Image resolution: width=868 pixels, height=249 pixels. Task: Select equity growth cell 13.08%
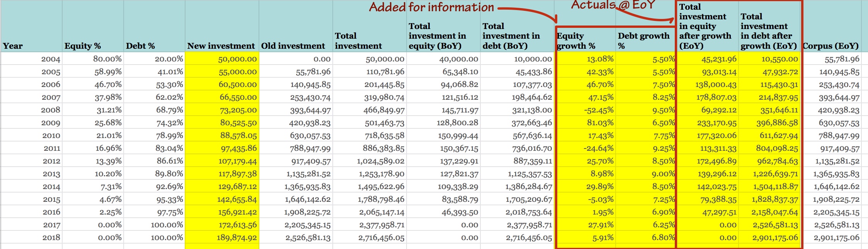point(585,59)
